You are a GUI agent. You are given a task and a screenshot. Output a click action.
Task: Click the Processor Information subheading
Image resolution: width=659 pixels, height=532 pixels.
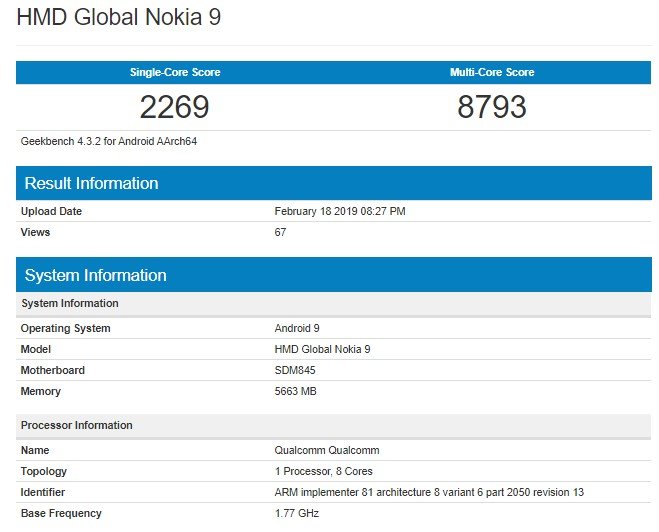click(334, 425)
